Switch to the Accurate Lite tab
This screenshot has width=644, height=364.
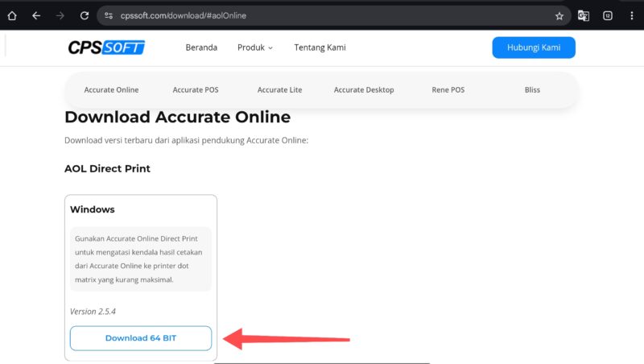[x=279, y=90]
